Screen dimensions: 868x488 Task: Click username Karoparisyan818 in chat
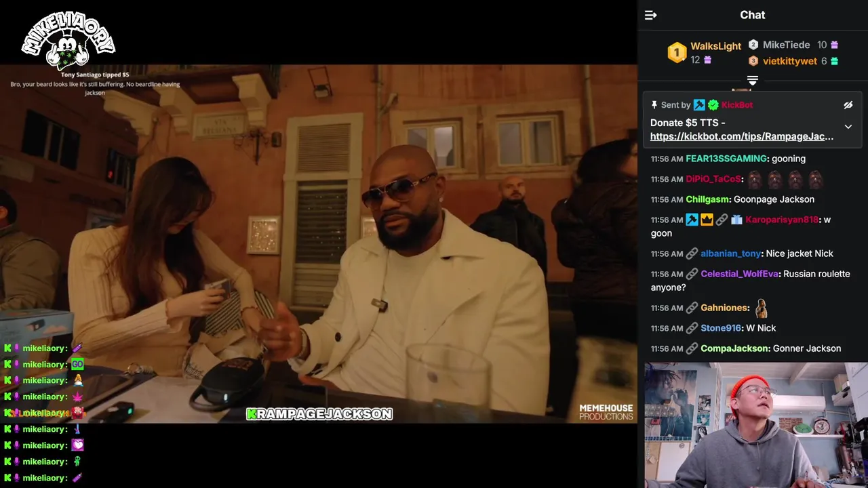[x=782, y=220]
